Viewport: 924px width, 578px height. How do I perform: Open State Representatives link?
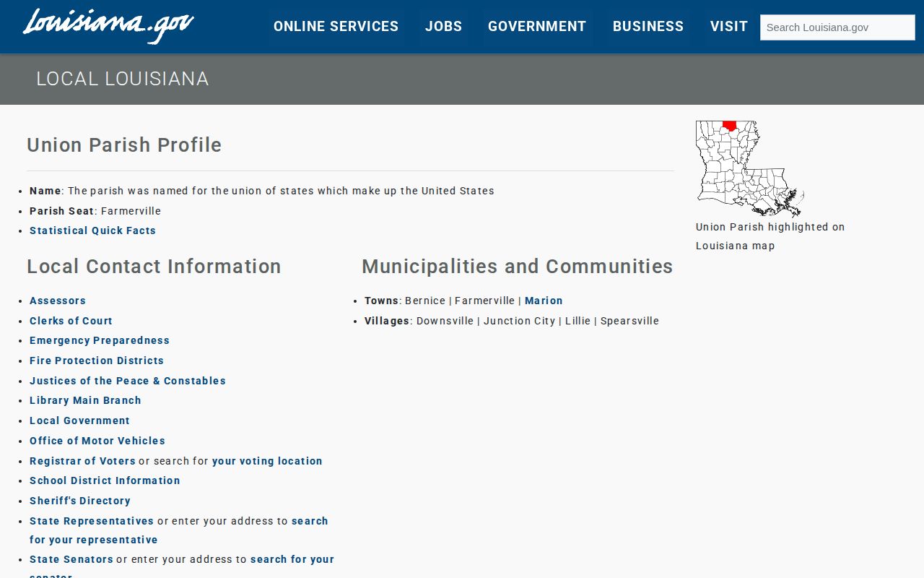coord(92,521)
